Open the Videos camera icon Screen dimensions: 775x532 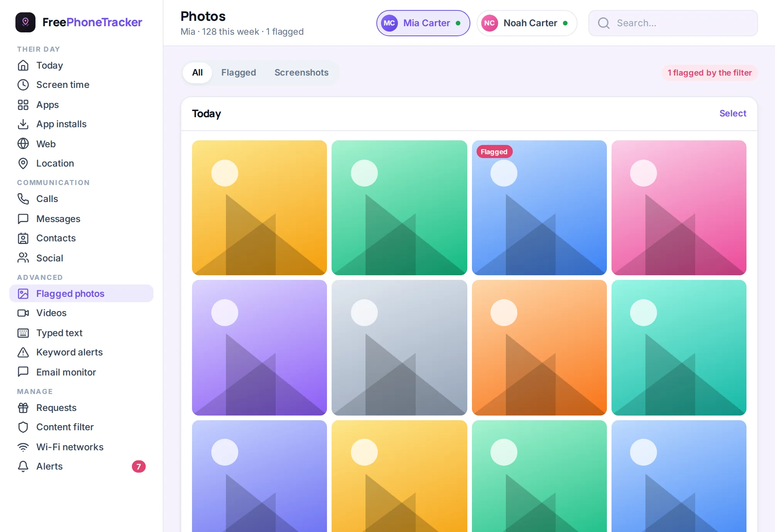23,313
